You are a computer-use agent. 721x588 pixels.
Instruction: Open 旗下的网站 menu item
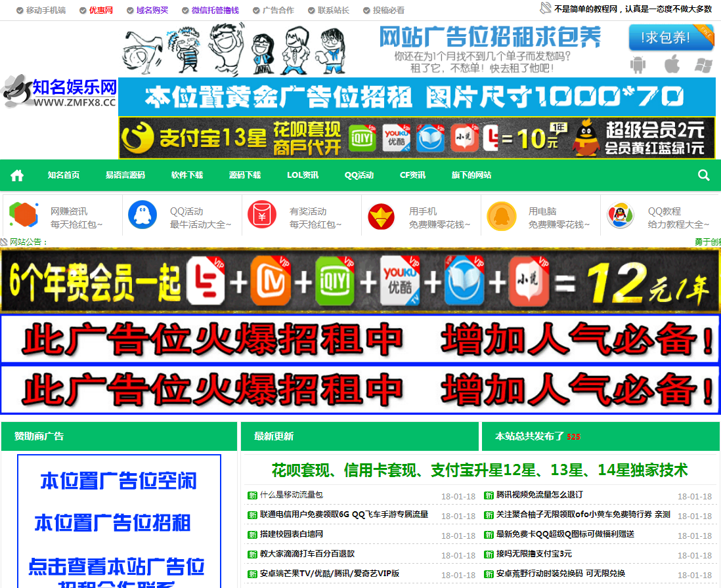[471, 175]
